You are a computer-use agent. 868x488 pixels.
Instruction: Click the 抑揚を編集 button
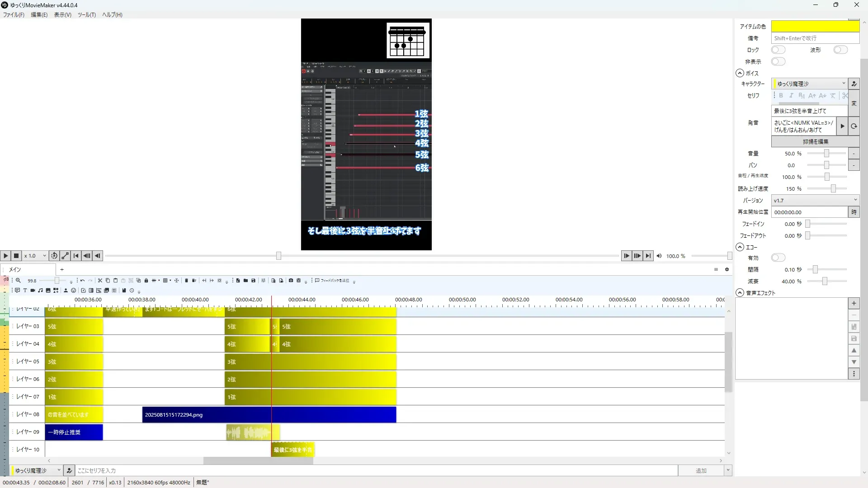point(815,141)
